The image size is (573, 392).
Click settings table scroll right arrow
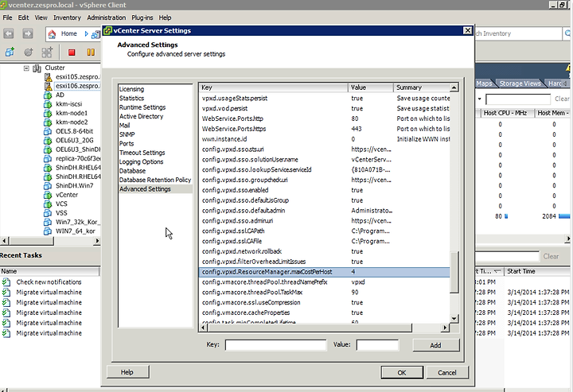[x=445, y=328]
